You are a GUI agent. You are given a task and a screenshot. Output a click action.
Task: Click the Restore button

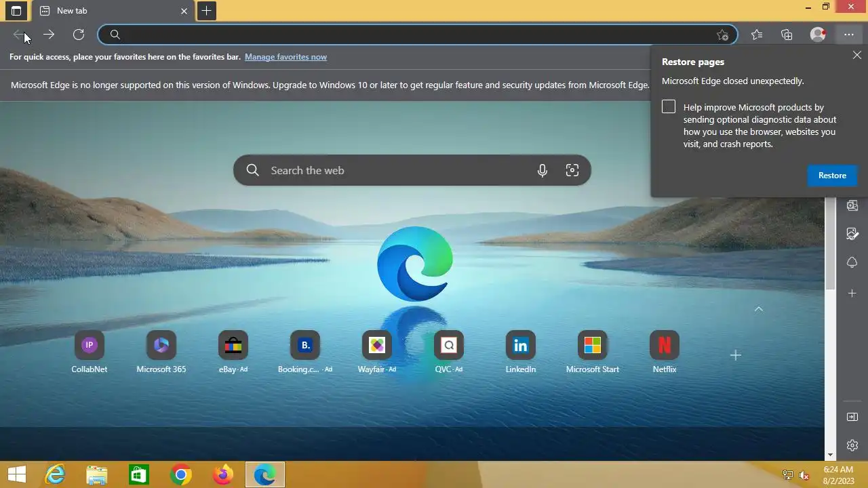point(832,176)
